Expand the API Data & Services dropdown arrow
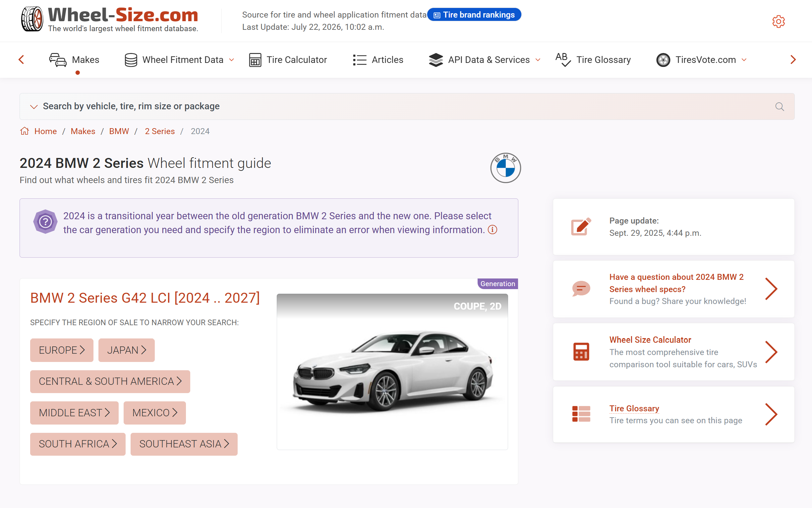The image size is (812, 508). [538, 60]
